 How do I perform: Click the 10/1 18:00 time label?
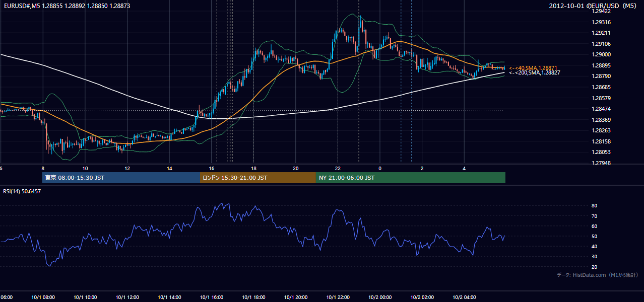pos(253,297)
